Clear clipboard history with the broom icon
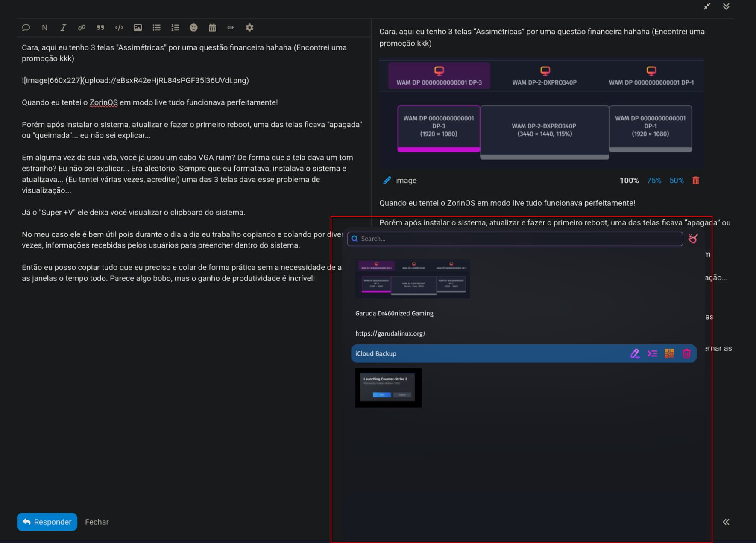This screenshot has height=543, width=756. (x=693, y=239)
